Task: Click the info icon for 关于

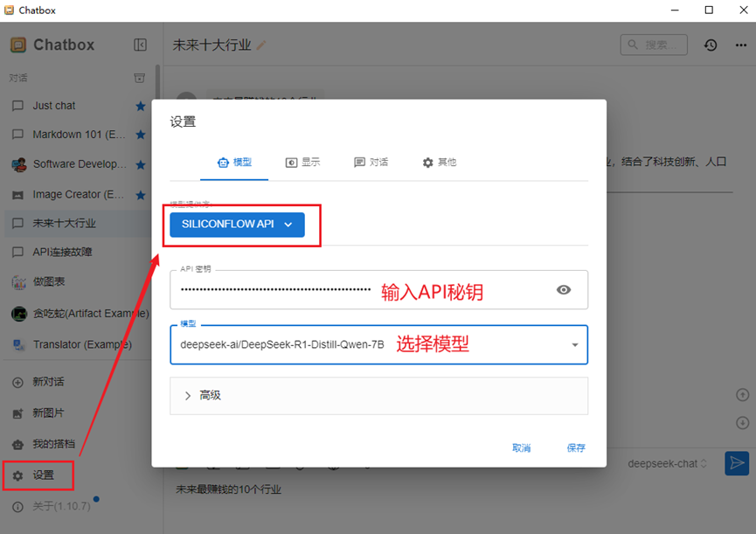Action: point(17,507)
